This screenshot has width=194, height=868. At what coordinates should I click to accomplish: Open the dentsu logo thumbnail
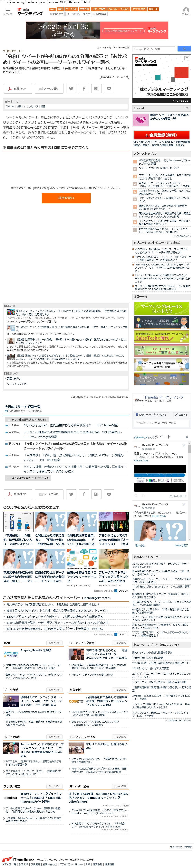tap(11, 798)
